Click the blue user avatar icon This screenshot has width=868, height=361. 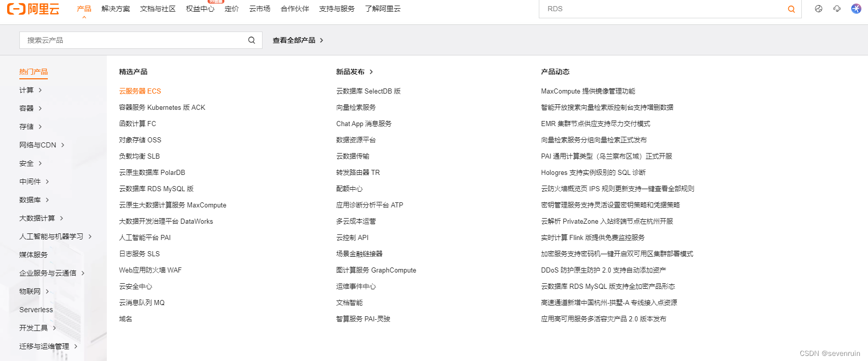pos(856,9)
